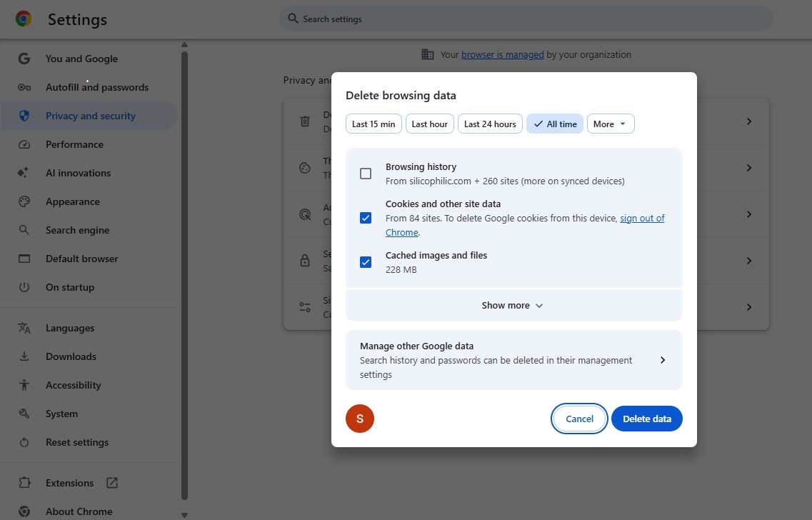Uncheck Cached images and files
Image resolution: width=812 pixels, height=520 pixels.
pos(366,262)
